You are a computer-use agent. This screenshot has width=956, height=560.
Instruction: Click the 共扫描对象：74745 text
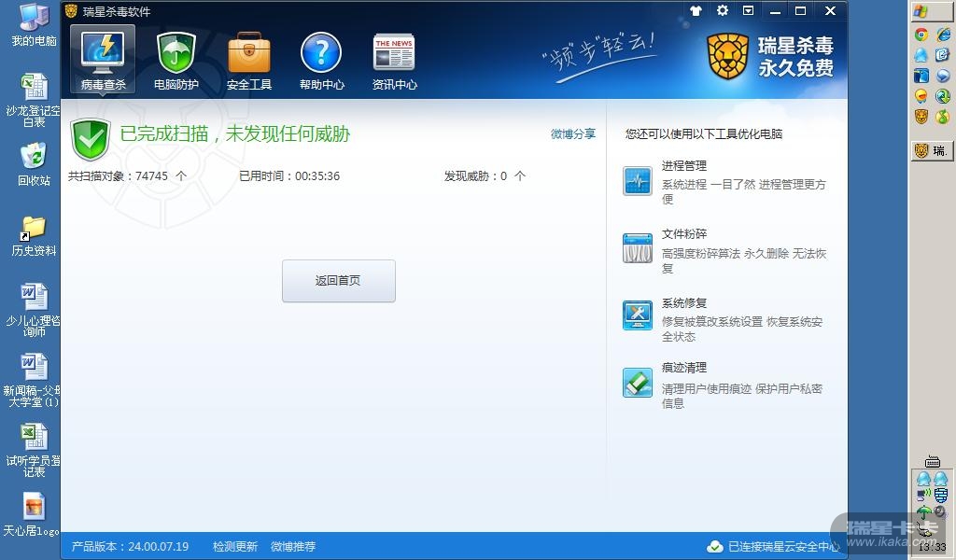[x=127, y=176]
